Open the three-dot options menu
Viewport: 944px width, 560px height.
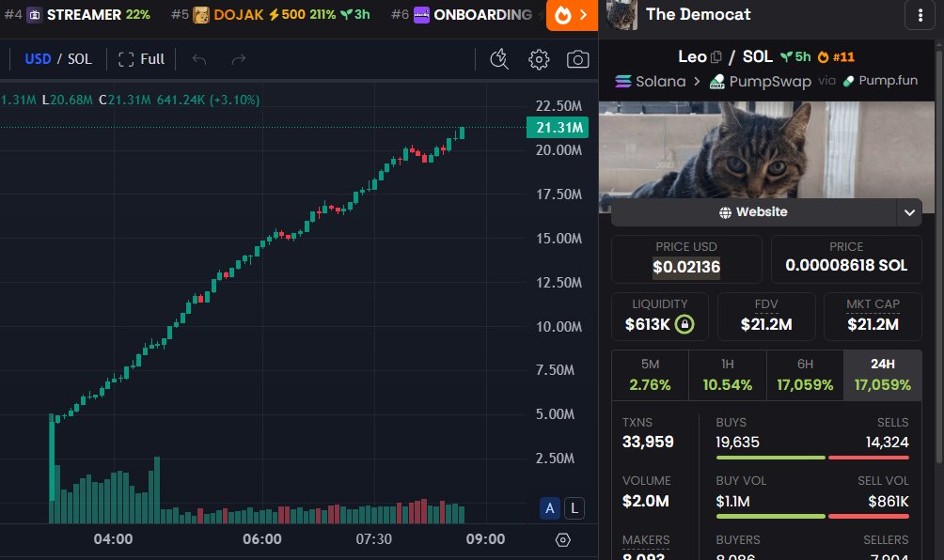[x=920, y=15]
